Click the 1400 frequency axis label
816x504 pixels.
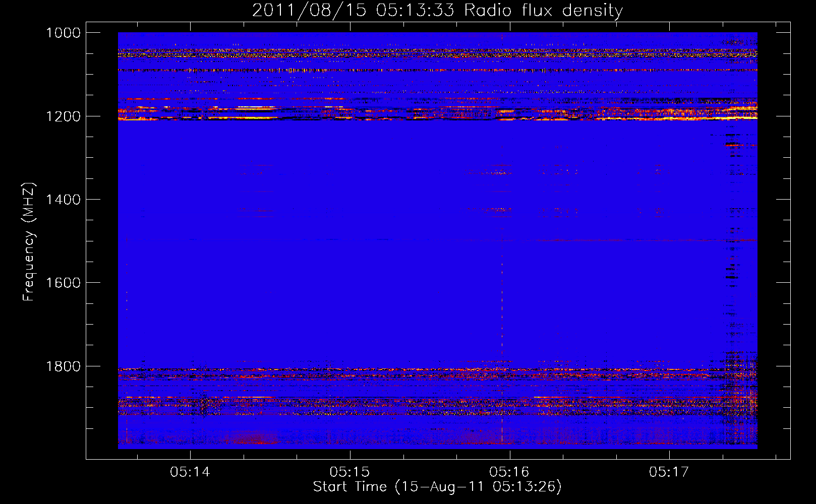coord(63,200)
